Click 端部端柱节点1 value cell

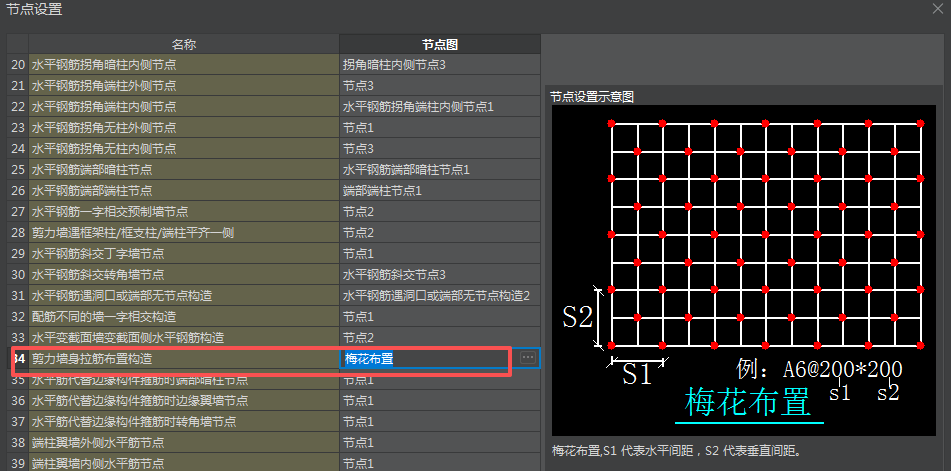tap(440, 190)
